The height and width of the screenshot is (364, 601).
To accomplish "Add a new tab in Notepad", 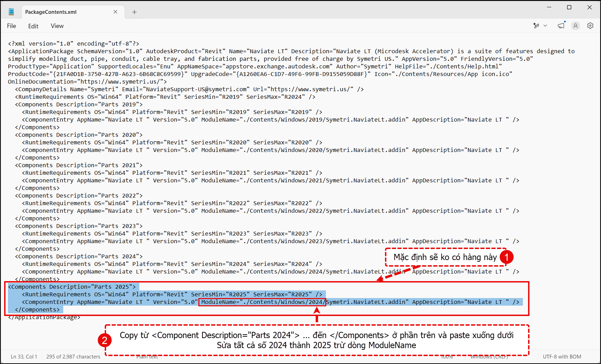I will coord(134,12).
